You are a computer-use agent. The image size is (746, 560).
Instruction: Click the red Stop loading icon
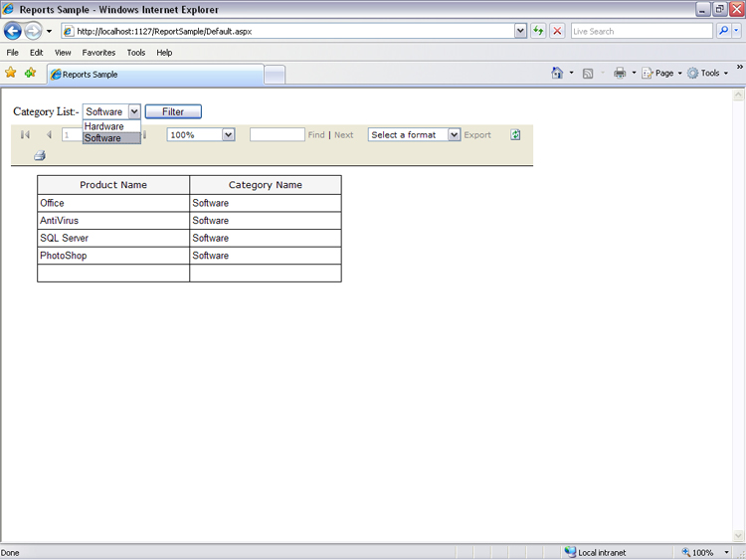tap(557, 32)
